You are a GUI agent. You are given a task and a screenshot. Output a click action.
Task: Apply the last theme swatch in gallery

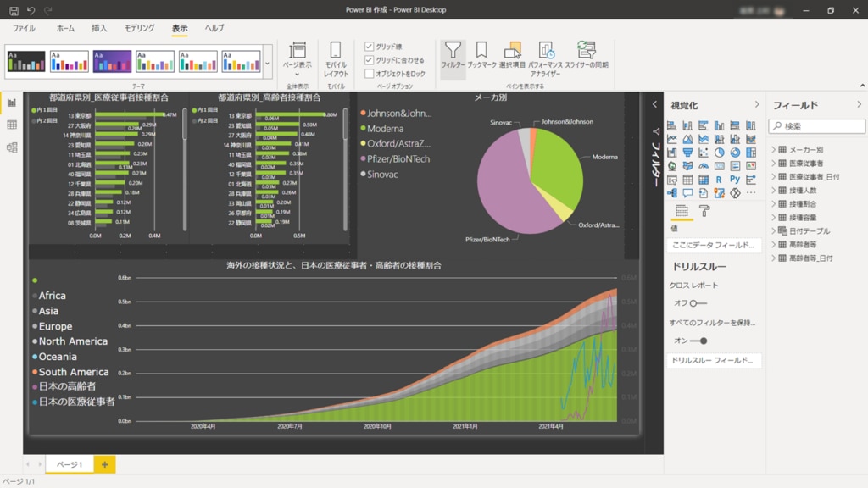pyautogui.click(x=241, y=61)
